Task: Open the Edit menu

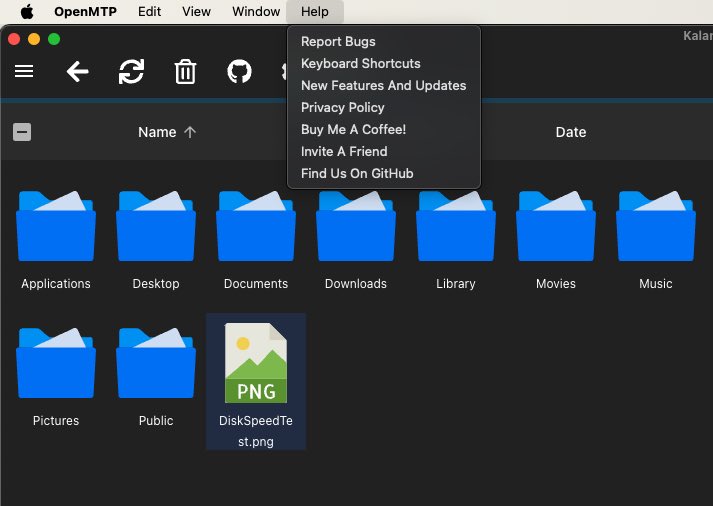Action: coord(149,11)
